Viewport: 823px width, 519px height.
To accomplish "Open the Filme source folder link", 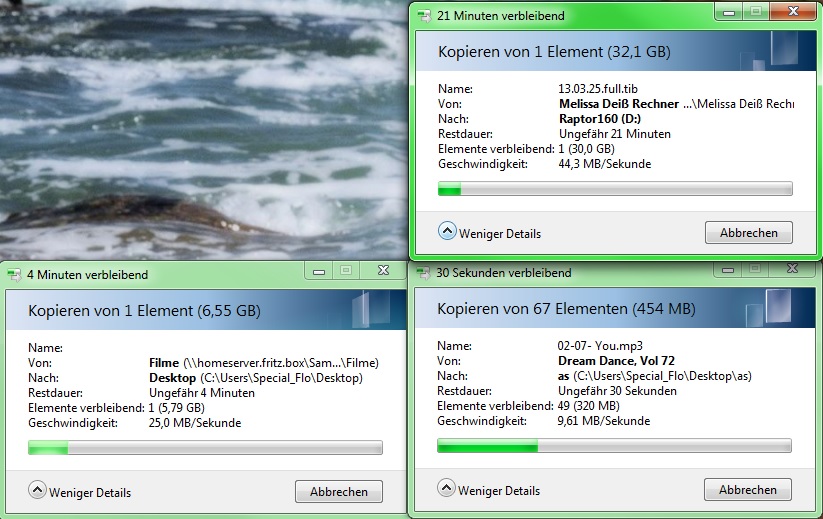I will pyautogui.click(x=164, y=363).
